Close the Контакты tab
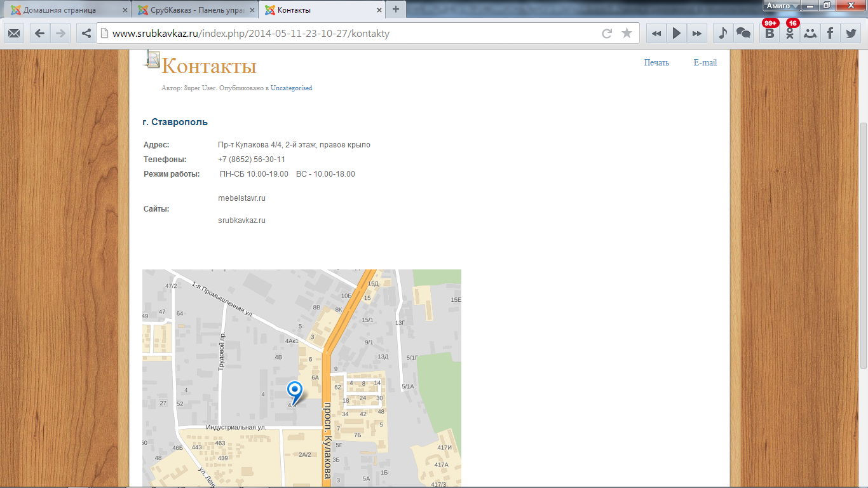Viewport: 868px width, 488px height. coord(380,10)
